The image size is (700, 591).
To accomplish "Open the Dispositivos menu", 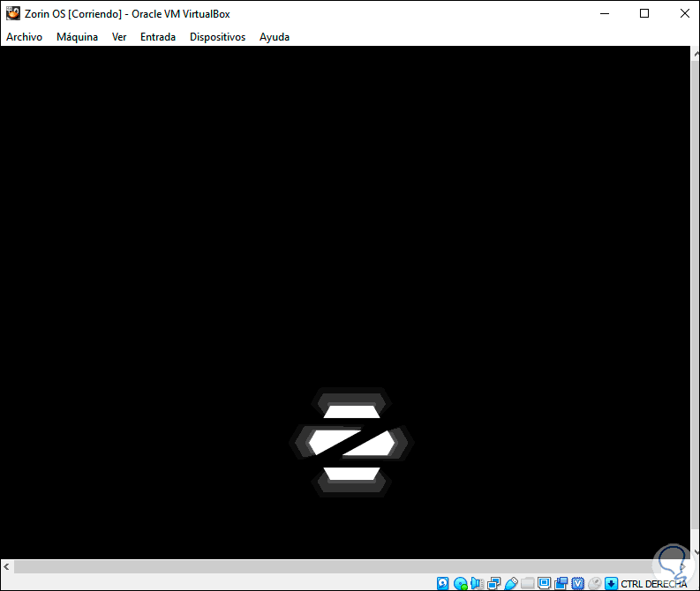I will point(217,37).
